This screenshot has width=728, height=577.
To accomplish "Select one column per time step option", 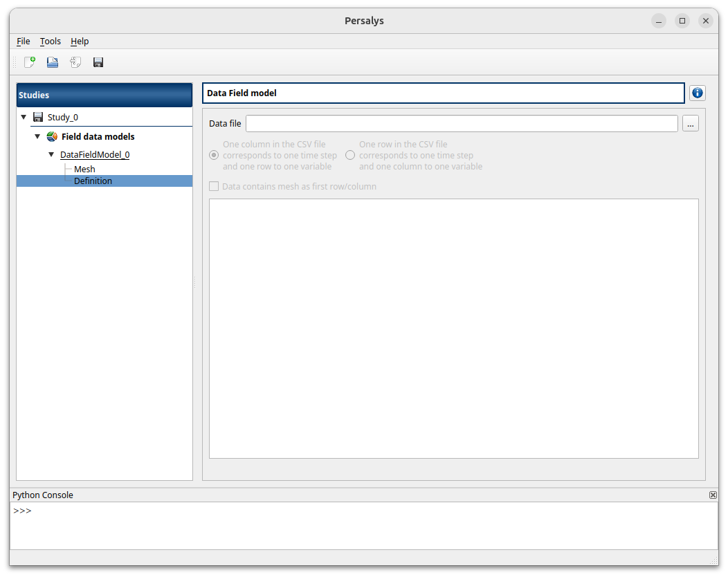I will pyautogui.click(x=214, y=155).
